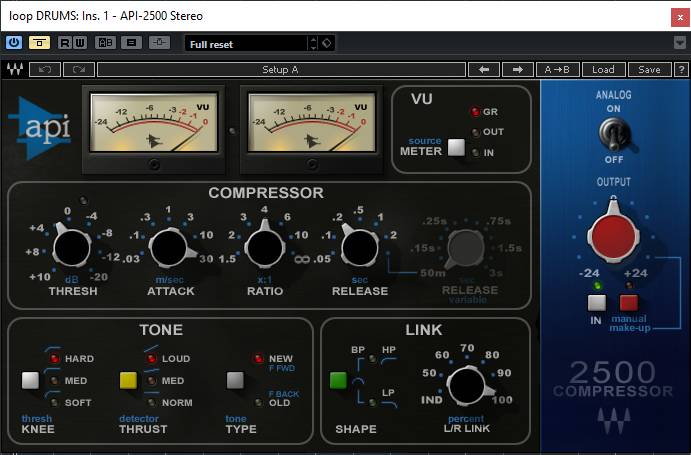Toggle plugin power bypass button
This screenshot has width=691, height=455.
pyautogui.click(x=14, y=43)
